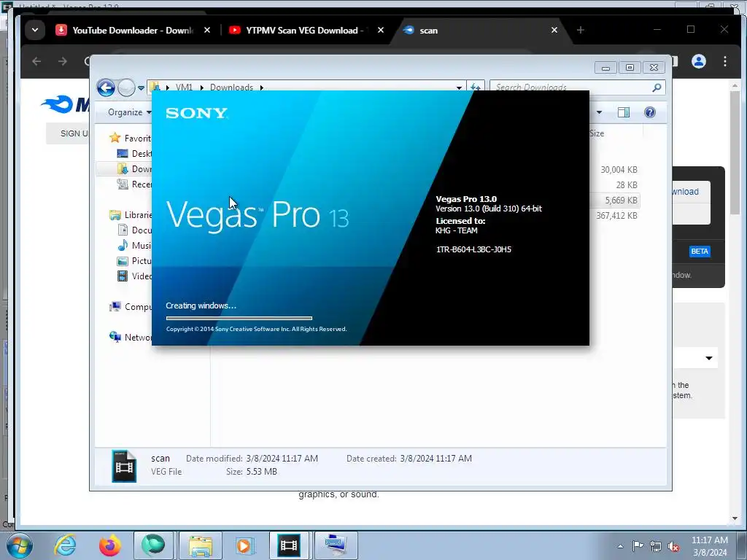The width and height of the screenshot is (747, 560).
Task: Click the network tray icon
Action: coord(656,546)
